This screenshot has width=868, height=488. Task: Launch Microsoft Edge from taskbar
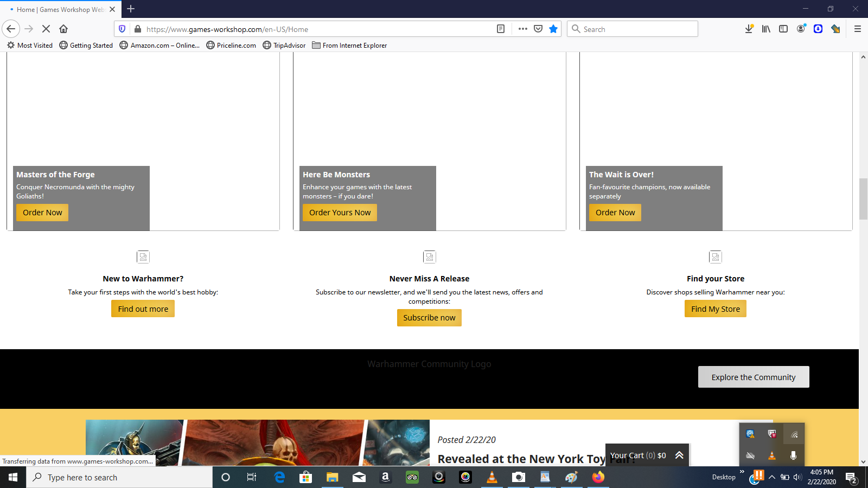coord(279,477)
